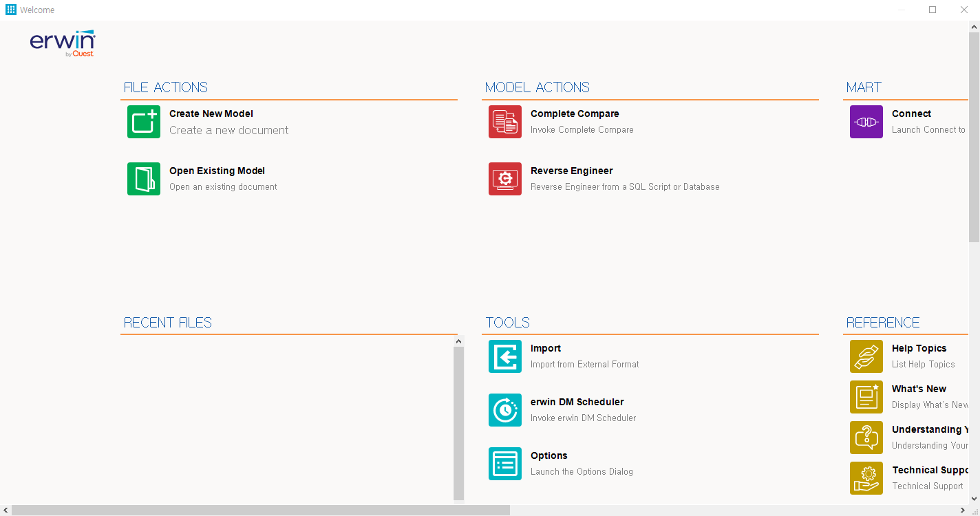
Task: Launch Complete Compare via its title
Action: coord(575,114)
